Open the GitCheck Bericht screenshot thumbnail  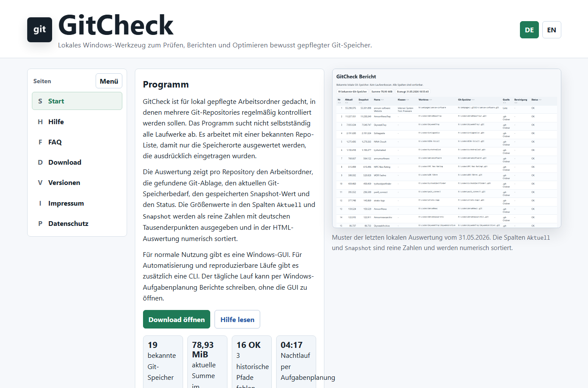click(447, 148)
